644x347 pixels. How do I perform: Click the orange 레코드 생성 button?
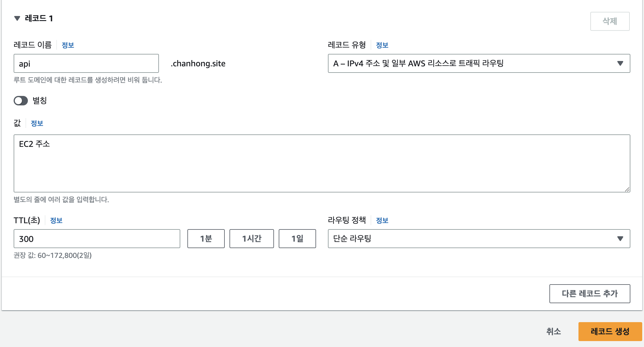[610, 332]
